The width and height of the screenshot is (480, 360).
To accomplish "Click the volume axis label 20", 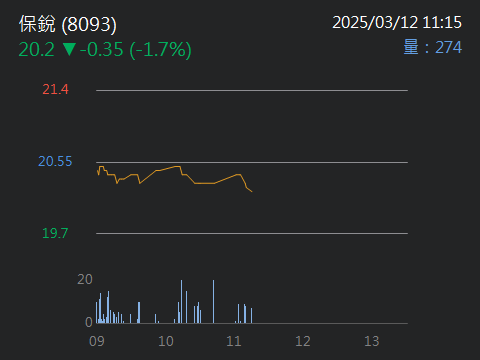I will coord(85,279).
